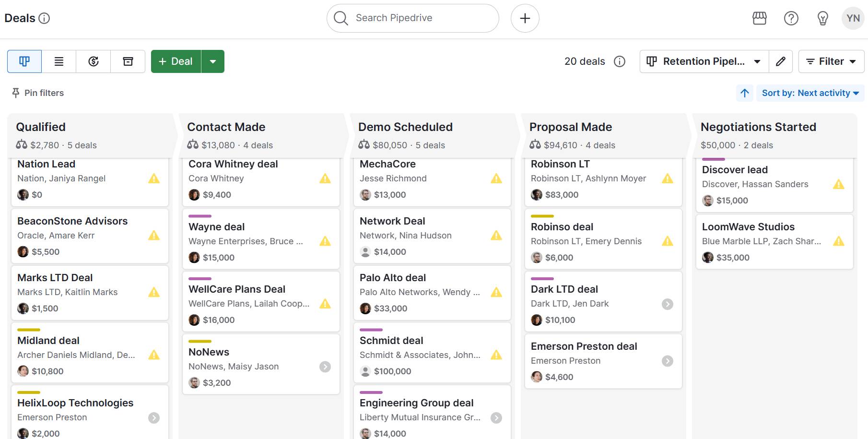Screen dimensions: 868x439
Task: Click the purple label bar on Wayne deal
Action: (200, 215)
